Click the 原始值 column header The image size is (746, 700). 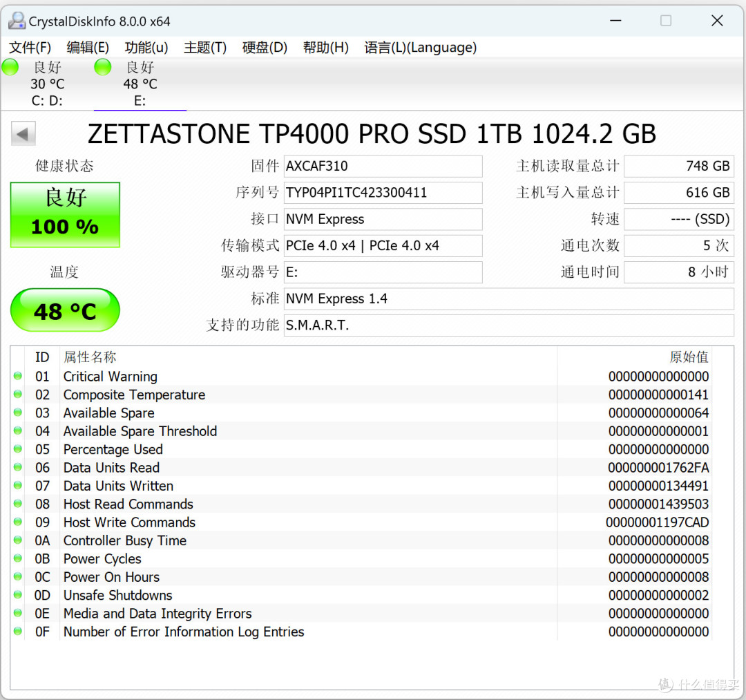689,357
